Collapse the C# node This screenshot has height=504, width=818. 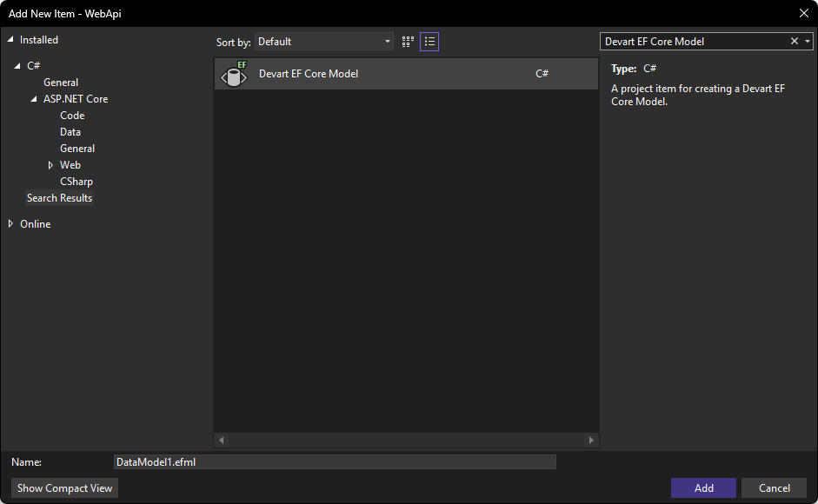tap(19, 65)
